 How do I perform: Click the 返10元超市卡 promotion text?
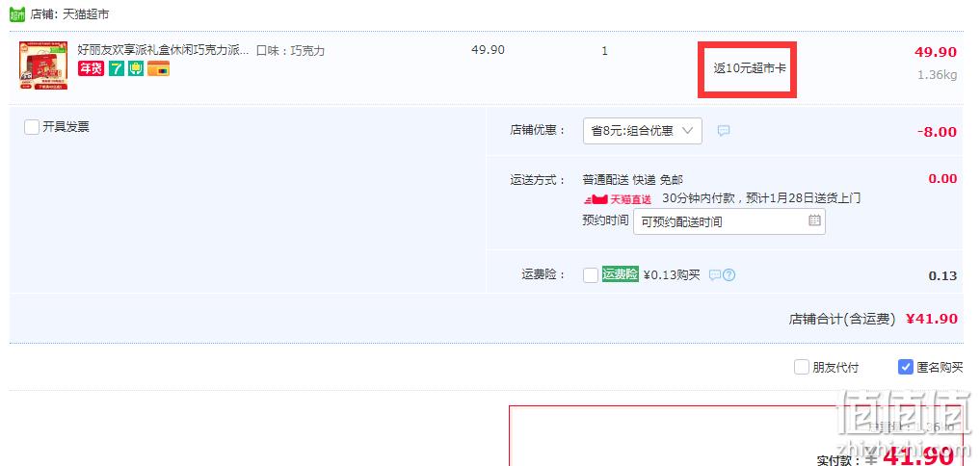(750, 68)
